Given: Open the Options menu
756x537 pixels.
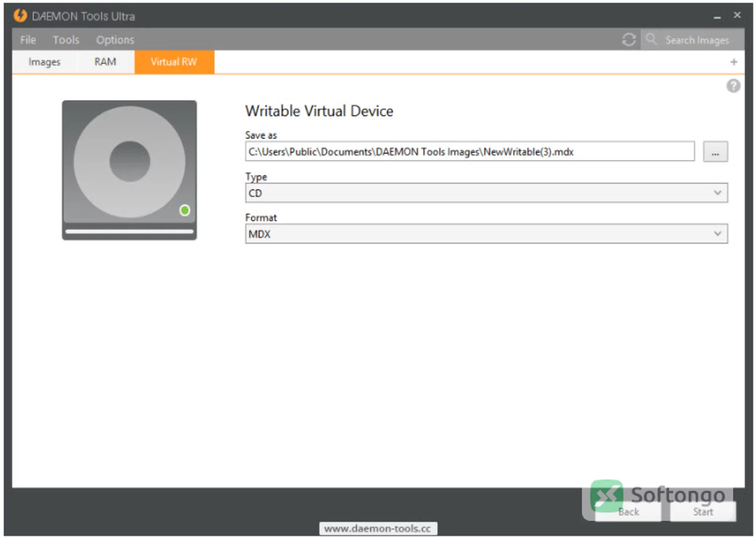Looking at the screenshot, I should click(x=115, y=40).
